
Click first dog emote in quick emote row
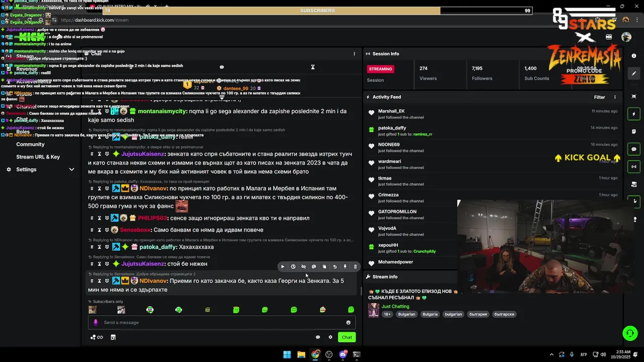click(x=93, y=310)
